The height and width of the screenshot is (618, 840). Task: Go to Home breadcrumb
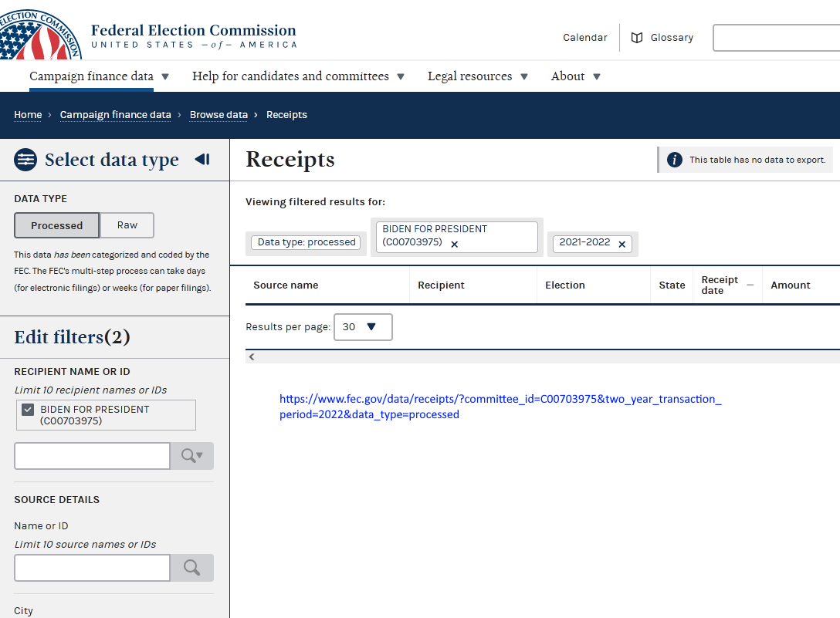coord(28,115)
